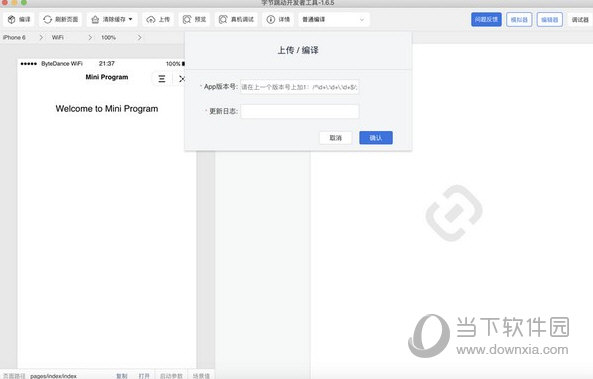Image resolution: width=593 pixels, height=379 pixels.
Task: Click the green macOS zoom window button
Action: [x=24, y=2]
